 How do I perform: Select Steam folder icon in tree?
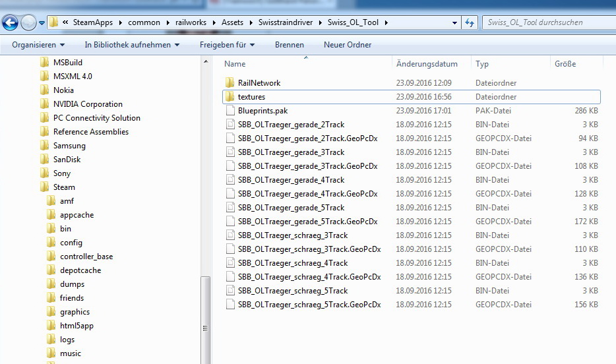(45, 187)
